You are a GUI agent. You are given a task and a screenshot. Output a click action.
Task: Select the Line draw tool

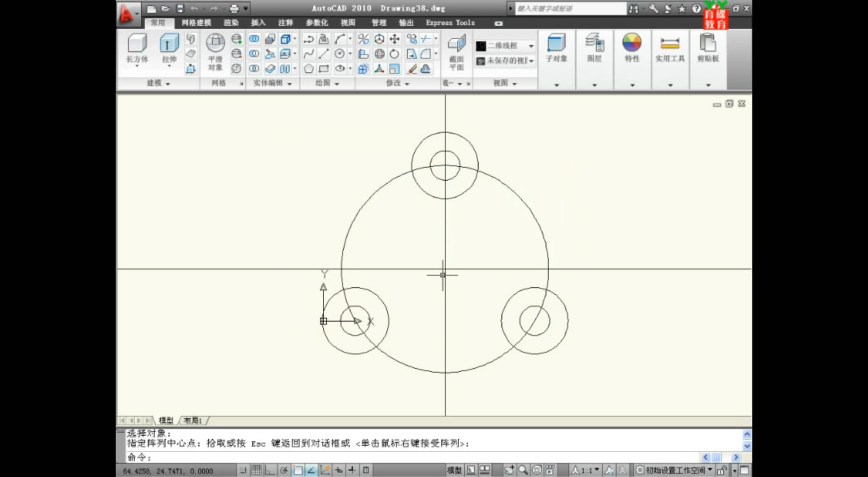click(x=323, y=53)
